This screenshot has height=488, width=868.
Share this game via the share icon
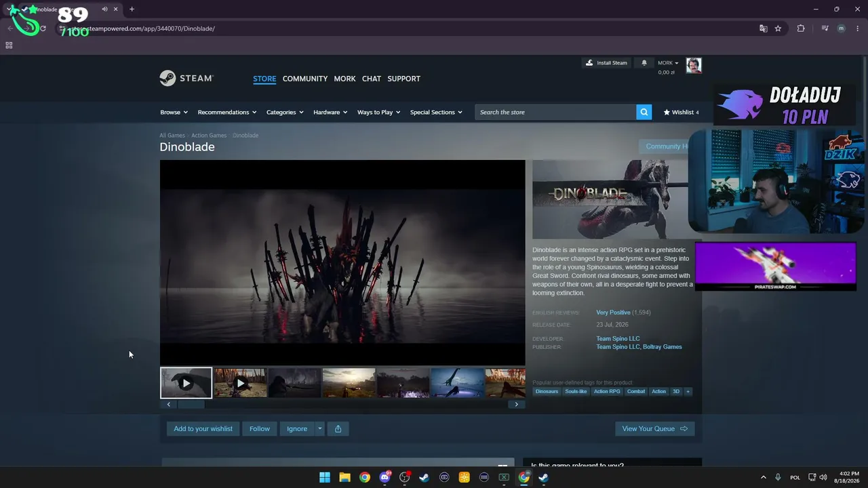coord(338,428)
